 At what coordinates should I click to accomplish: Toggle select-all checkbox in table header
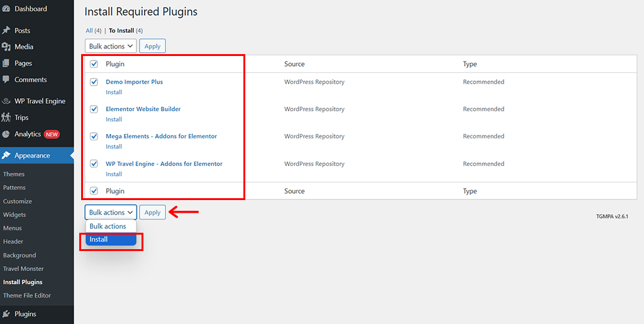94,64
